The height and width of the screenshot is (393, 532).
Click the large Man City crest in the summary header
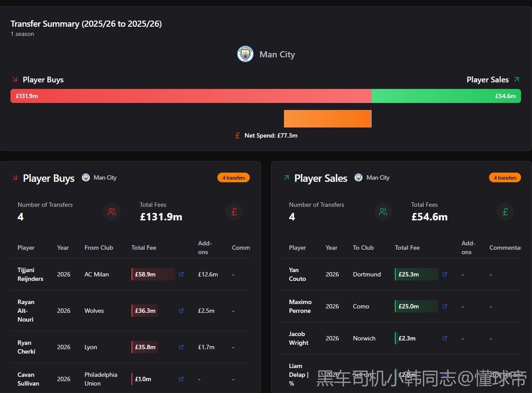pyautogui.click(x=245, y=54)
